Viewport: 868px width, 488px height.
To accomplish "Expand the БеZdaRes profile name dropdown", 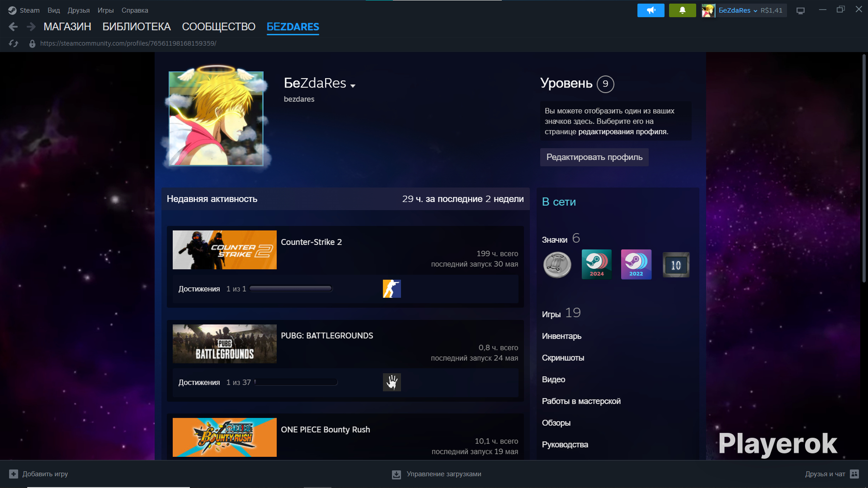I will pyautogui.click(x=353, y=86).
